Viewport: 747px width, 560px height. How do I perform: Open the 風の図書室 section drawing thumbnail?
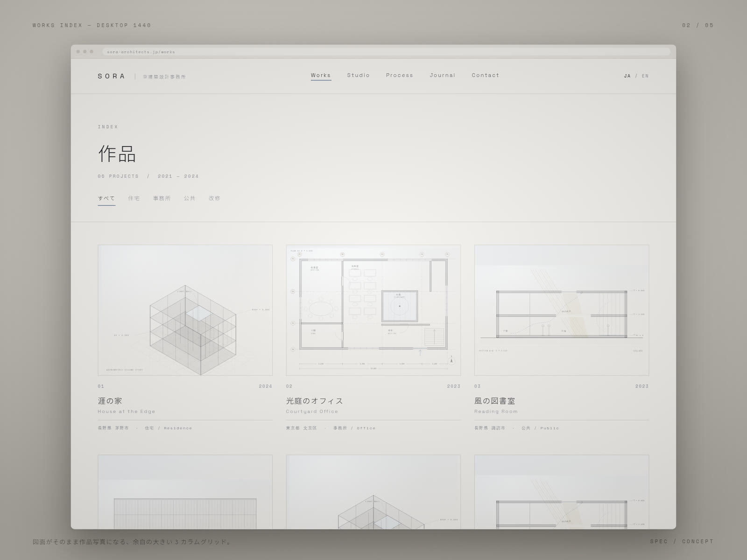coord(562,310)
